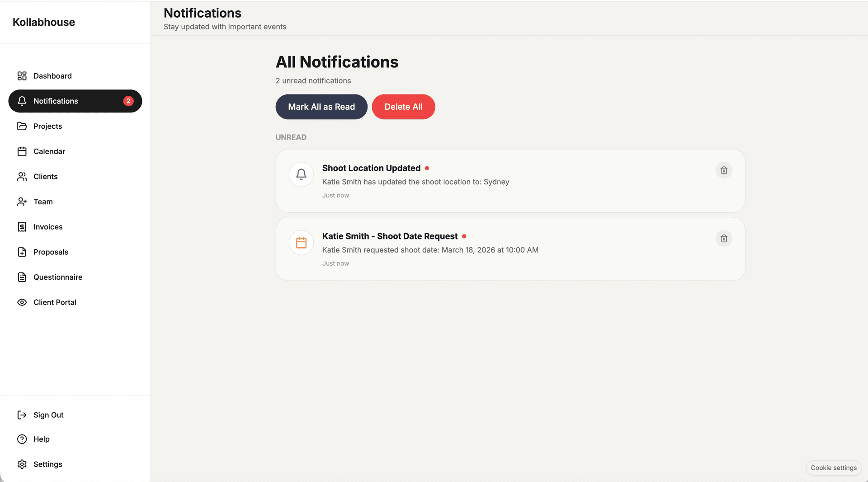Click trash icon on Shoot Date Request
Viewport: 868px width, 482px height.
pos(724,239)
